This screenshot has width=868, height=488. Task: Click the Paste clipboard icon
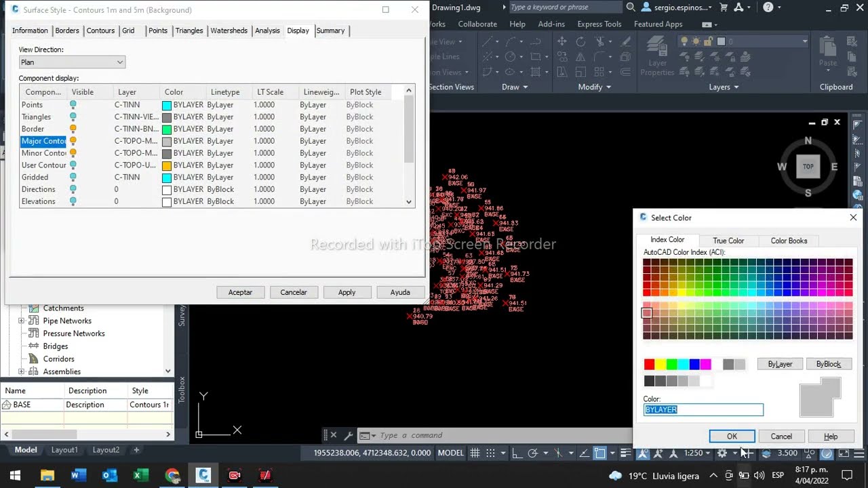(828, 47)
